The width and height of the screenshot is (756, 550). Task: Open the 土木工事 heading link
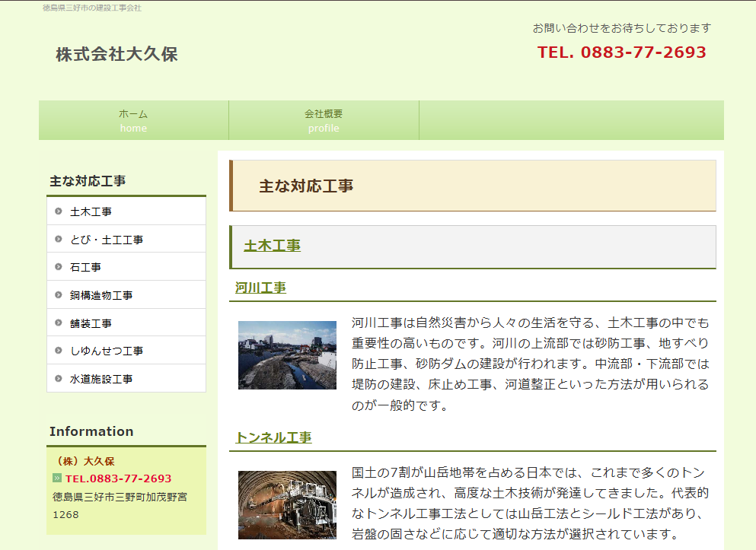272,246
